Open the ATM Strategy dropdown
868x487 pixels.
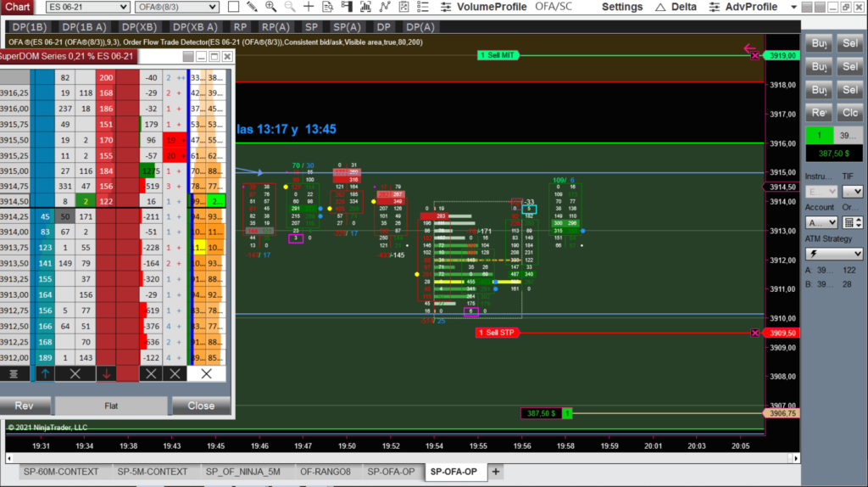click(834, 254)
